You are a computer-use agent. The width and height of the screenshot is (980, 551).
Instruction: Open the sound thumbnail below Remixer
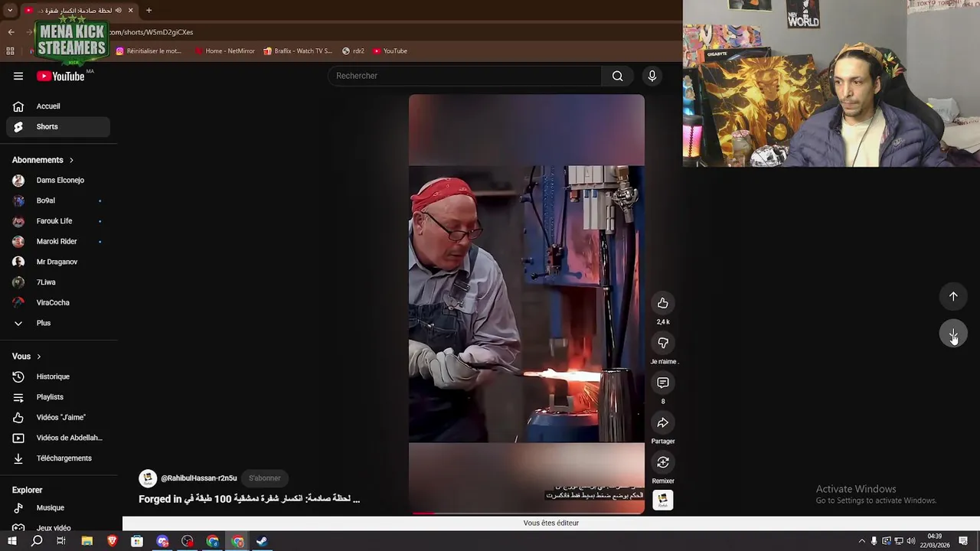(x=663, y=500)
